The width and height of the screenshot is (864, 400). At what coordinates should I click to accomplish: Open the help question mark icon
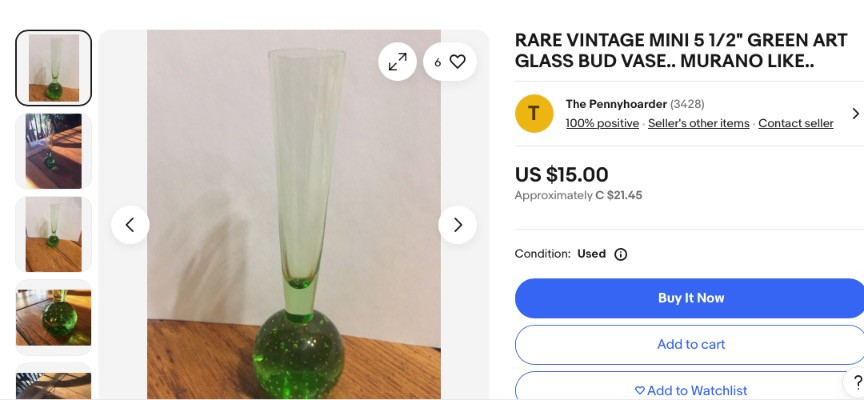(857, 382)
